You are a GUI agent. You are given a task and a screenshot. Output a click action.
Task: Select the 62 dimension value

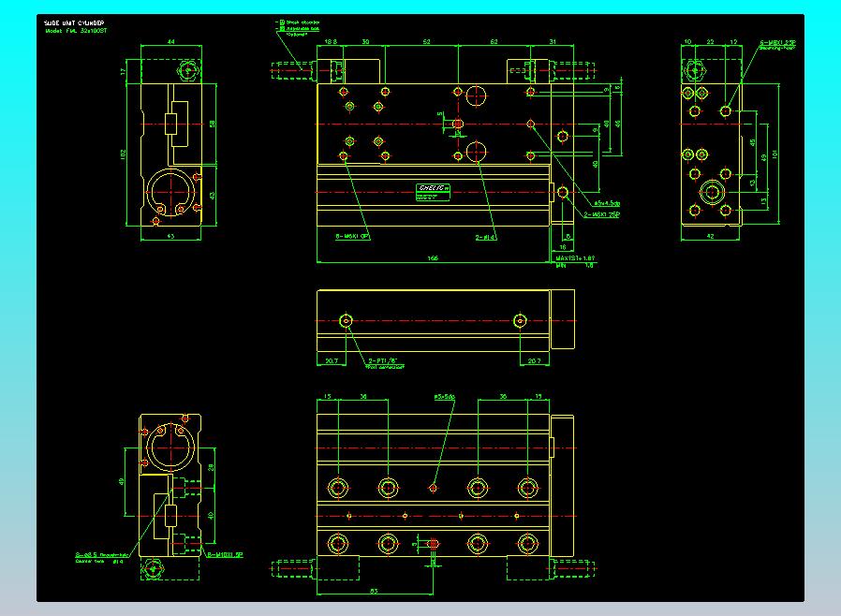(x=494, y=41)
